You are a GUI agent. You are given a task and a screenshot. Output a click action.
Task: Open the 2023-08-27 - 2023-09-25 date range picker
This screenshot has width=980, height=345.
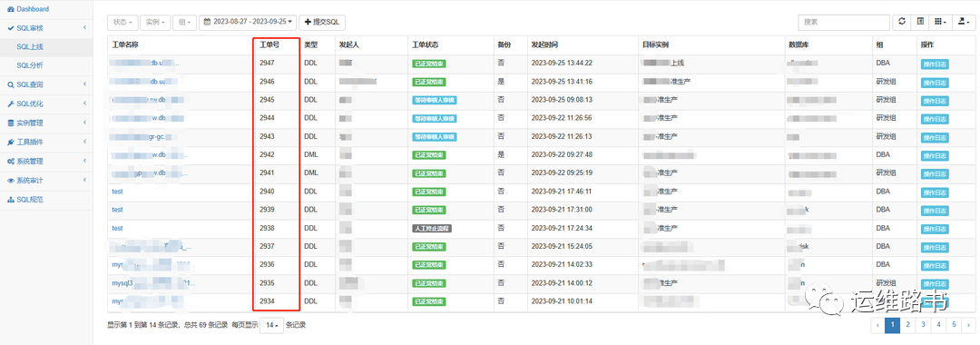click(248, 22)
